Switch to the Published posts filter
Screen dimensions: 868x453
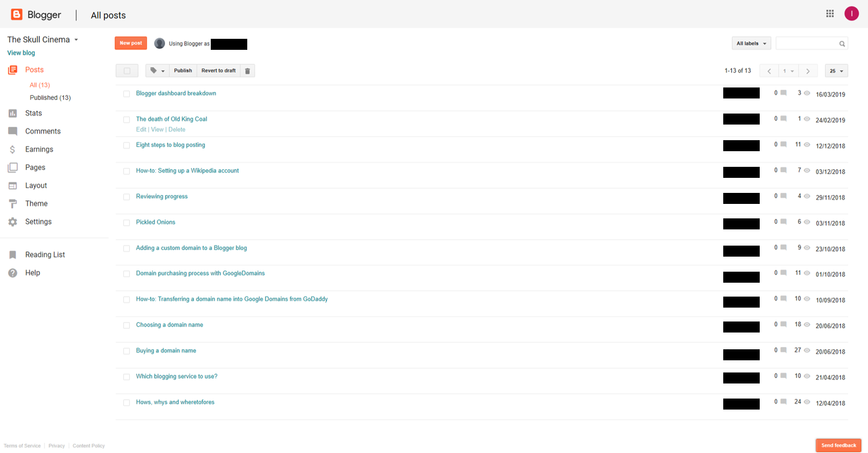[x=50, y=97]
